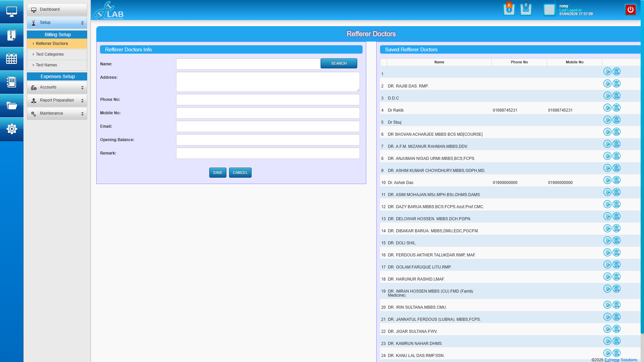The height and width of the screenshot is (362, 644).
Task: Collapse the Setup menu section
Action: point(57,22)
